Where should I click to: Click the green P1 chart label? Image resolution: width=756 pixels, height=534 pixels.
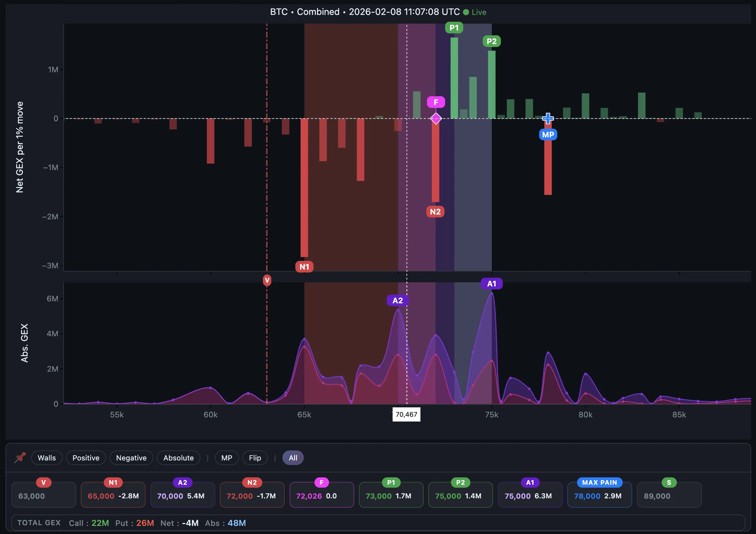point(454,28)
